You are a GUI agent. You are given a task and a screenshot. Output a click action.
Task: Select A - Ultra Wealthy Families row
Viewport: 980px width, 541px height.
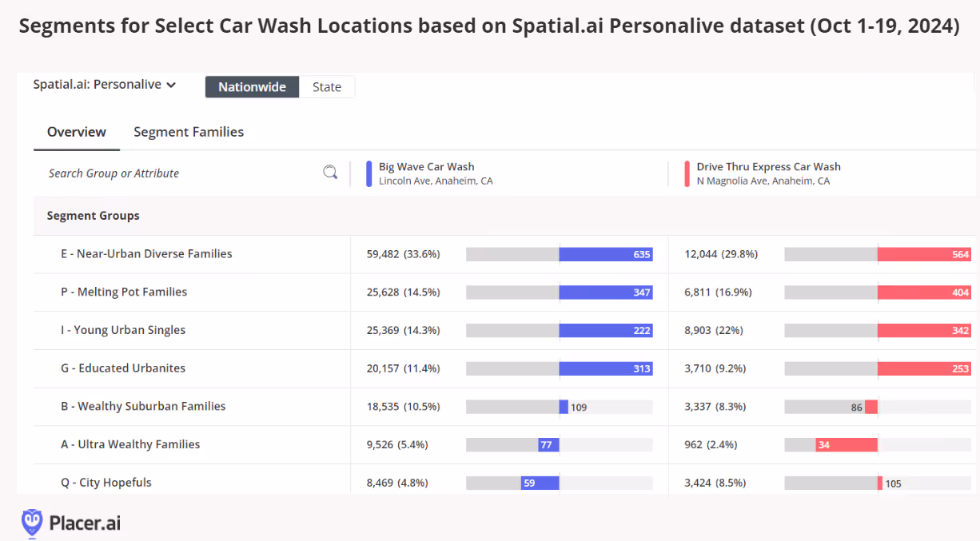pyautogui.click(x=505, y=444)
